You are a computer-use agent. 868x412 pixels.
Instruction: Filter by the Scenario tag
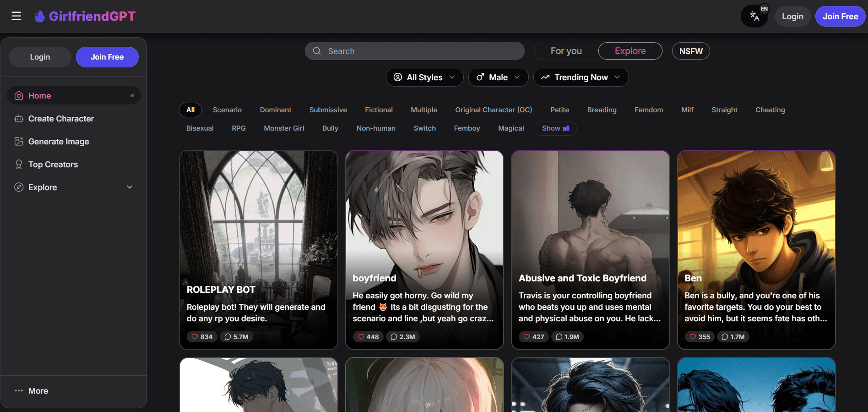[227, 110]
